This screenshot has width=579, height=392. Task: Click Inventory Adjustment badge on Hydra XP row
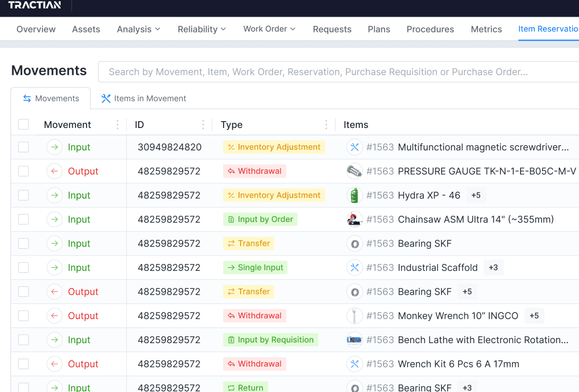[274, 195]
